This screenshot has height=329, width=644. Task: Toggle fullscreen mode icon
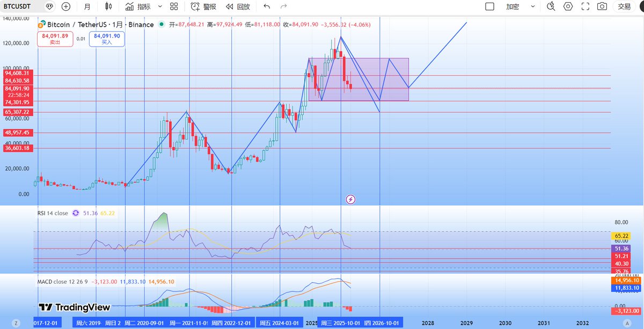586,6
